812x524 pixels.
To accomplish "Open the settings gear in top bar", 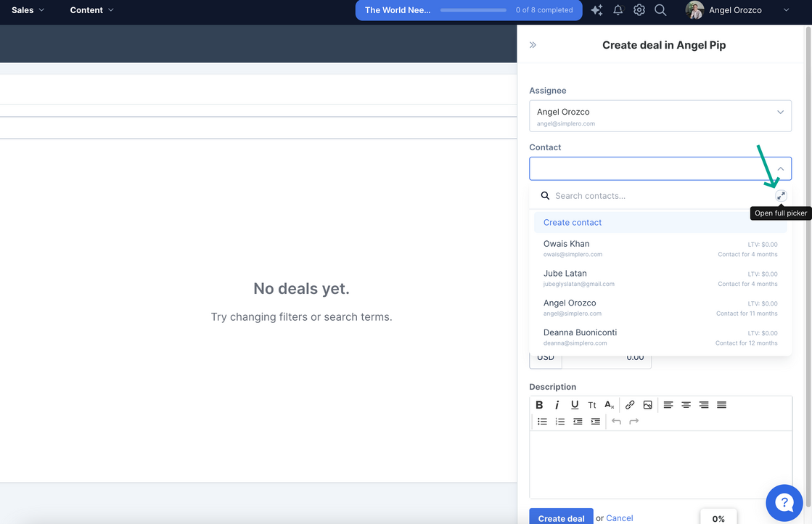I will tap(639, 10).
